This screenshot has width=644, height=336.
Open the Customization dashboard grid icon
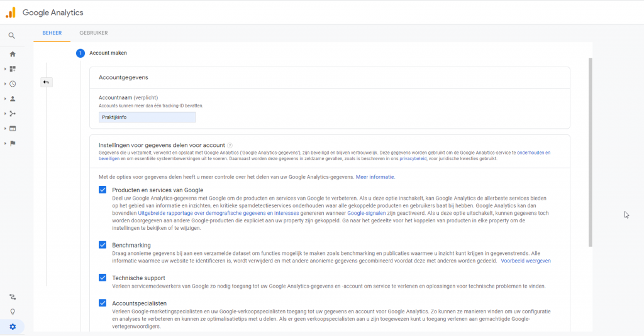[13, 69]
